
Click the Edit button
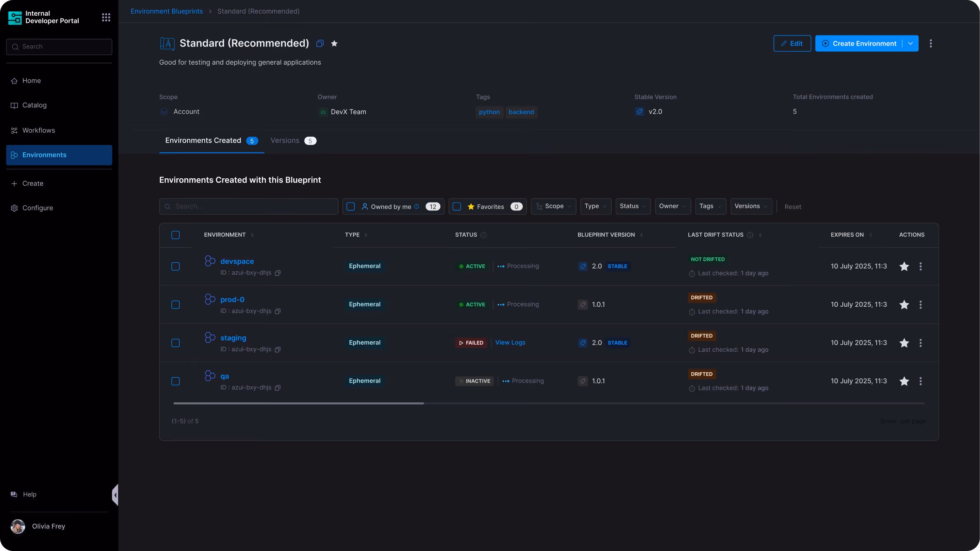point(792,44)
